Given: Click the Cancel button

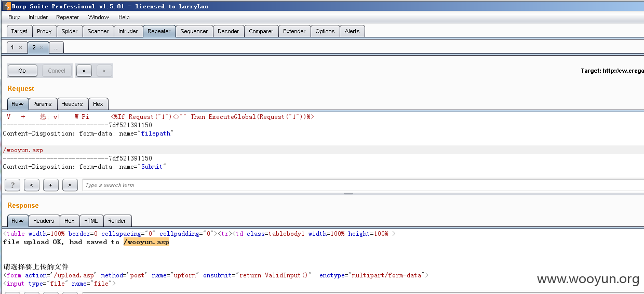Looking at the screenshot, I should 57,71.
